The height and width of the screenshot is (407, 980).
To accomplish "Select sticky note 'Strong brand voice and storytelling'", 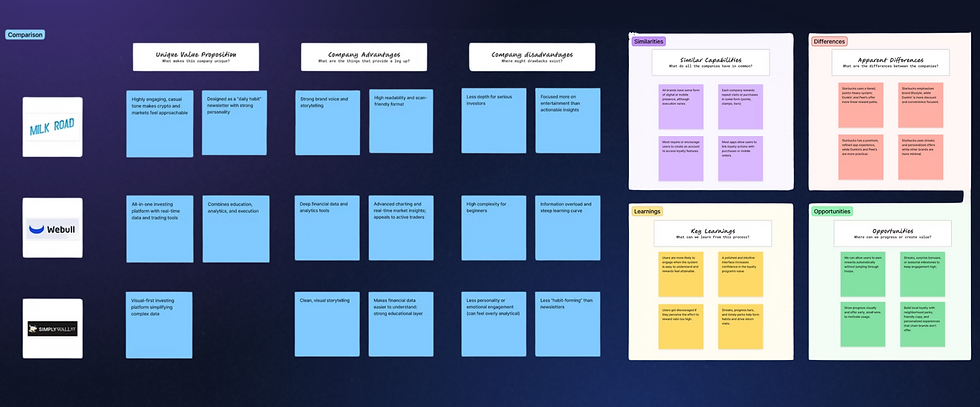I will coord(328,122).
